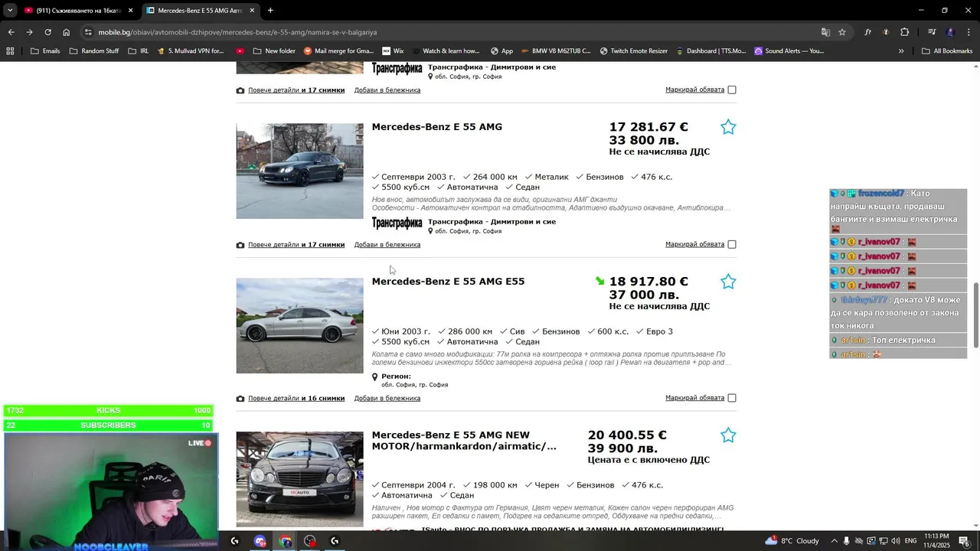Open the BMW V8 M62TUB bookmark
980x551 pixels.
tap(556, 51)
